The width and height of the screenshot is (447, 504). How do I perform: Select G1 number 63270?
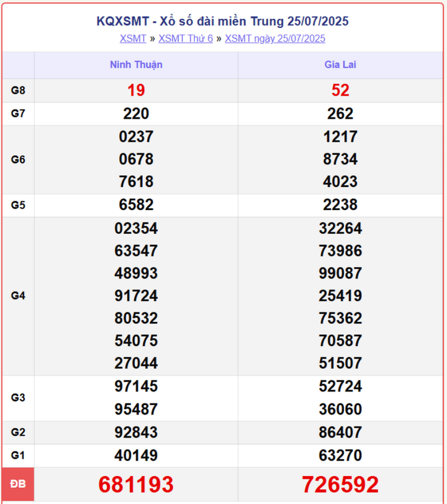click(x=340, y=456)
